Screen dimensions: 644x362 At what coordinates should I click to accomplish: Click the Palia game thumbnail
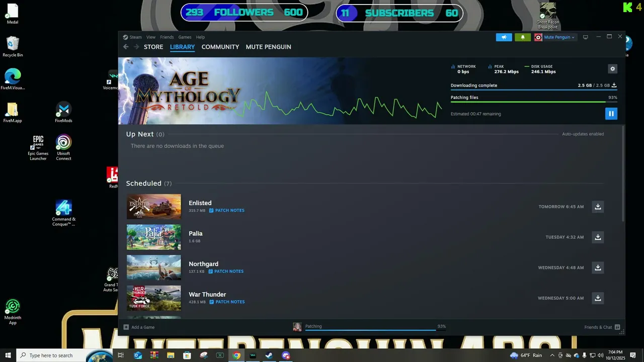coord(153,237)
